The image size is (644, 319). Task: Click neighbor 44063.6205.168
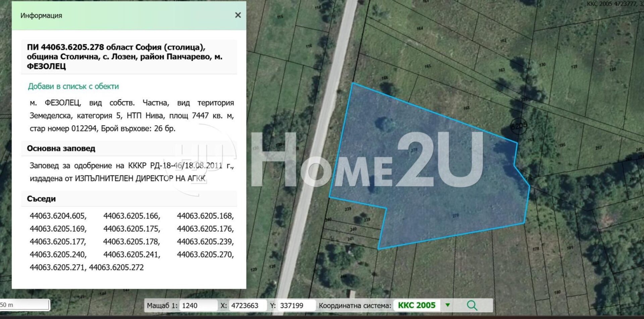(205, 216)
